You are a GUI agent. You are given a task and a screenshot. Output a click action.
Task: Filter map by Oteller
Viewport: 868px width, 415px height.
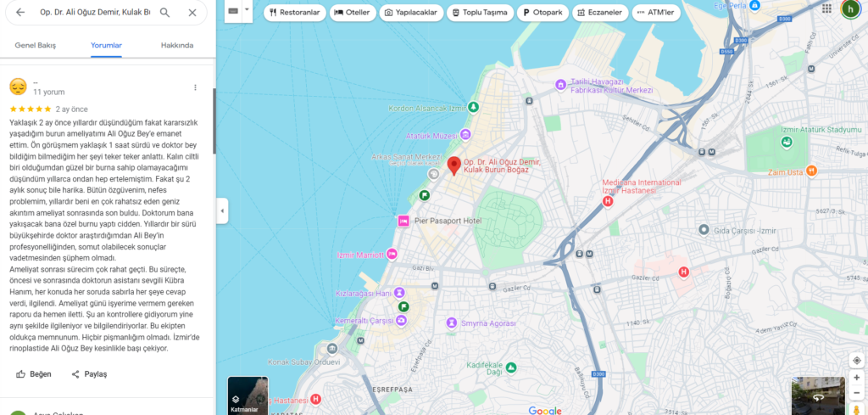tap(353, 12)
